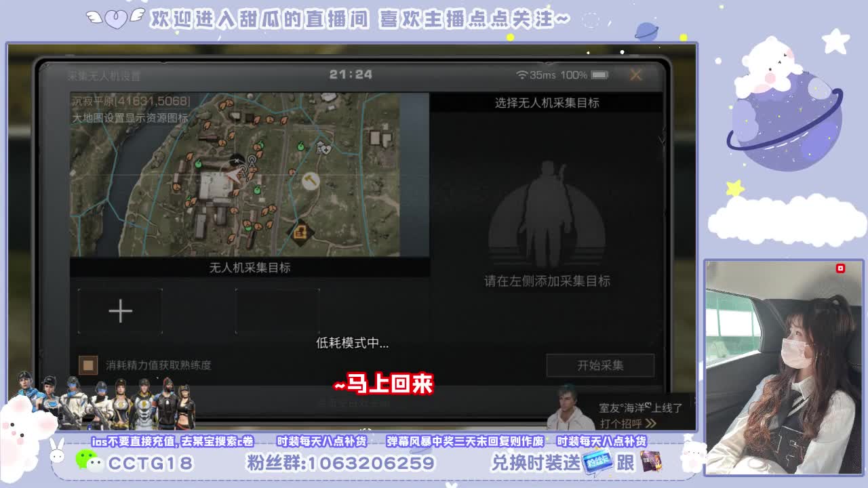Select the orange diamond marker on the map
868x488 pixels.
click(301, 232)
